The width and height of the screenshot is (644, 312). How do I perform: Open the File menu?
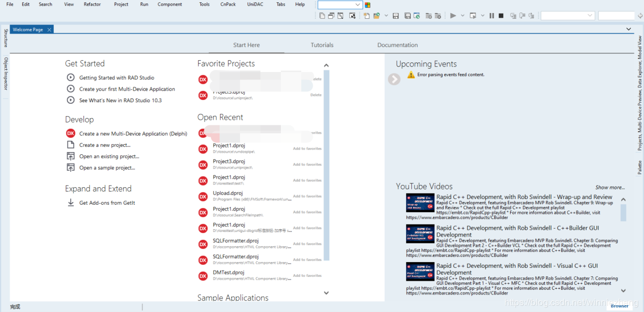pyautogui.click(x=10, y=5)
